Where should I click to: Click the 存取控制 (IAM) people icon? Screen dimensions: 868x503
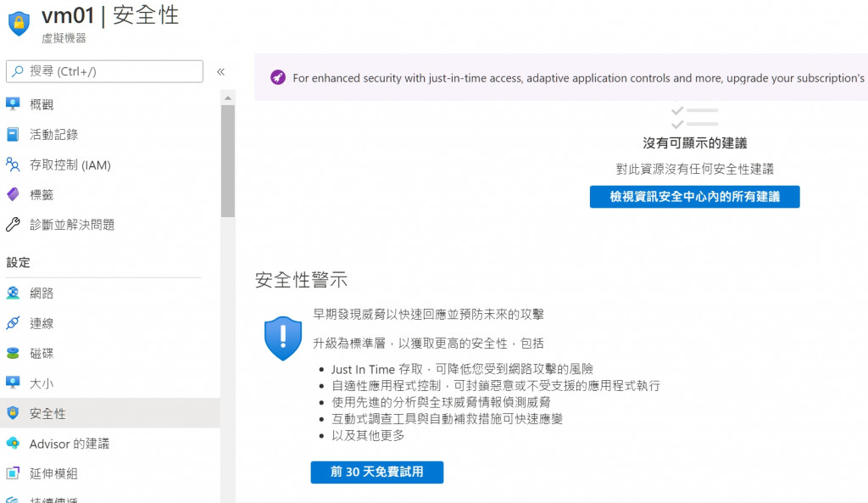pyautogui.click(x=13, y=165)
